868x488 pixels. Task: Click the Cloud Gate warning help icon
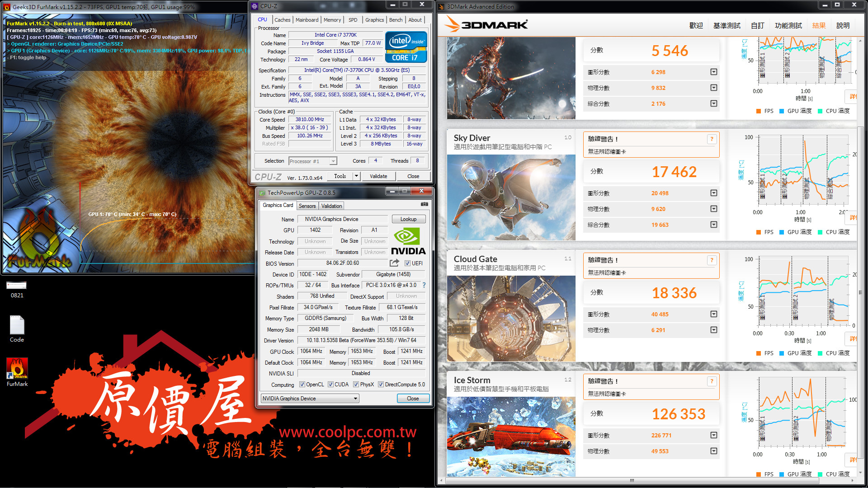[x=712, y=260]
